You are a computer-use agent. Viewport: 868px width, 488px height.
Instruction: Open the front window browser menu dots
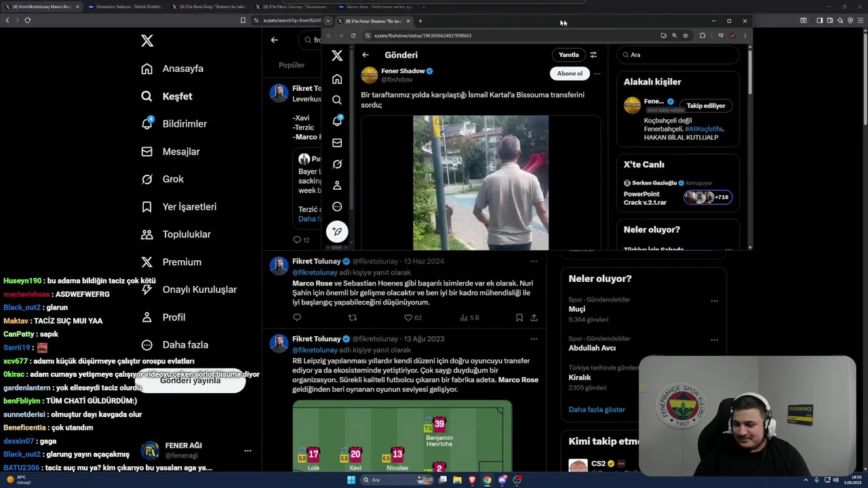pos(745,35)
